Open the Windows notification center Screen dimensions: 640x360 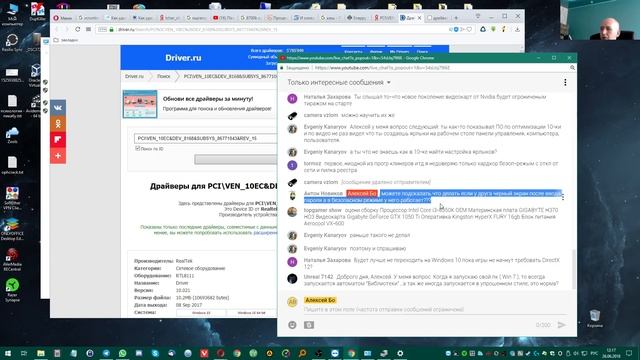[629, 353]
